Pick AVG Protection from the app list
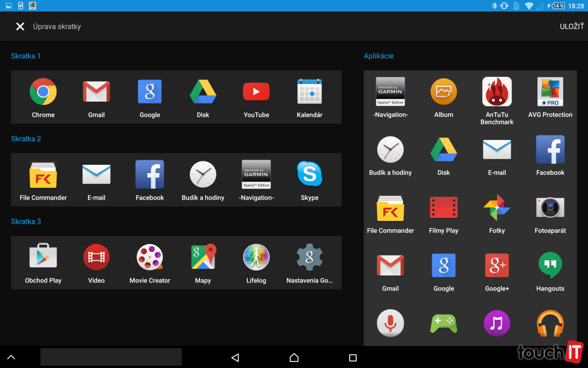The width and height of the screenshot is (588, 368). point(550,92)
